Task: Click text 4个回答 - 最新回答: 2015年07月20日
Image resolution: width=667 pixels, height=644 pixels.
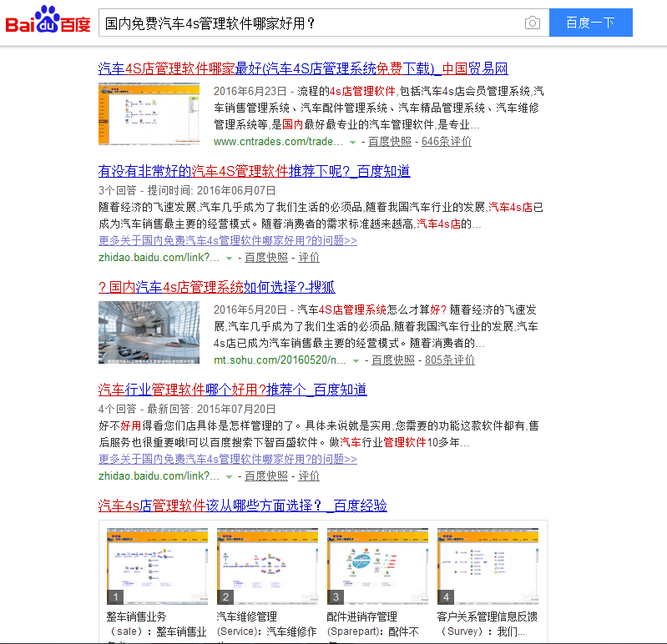Action: [x=187, y=409]
